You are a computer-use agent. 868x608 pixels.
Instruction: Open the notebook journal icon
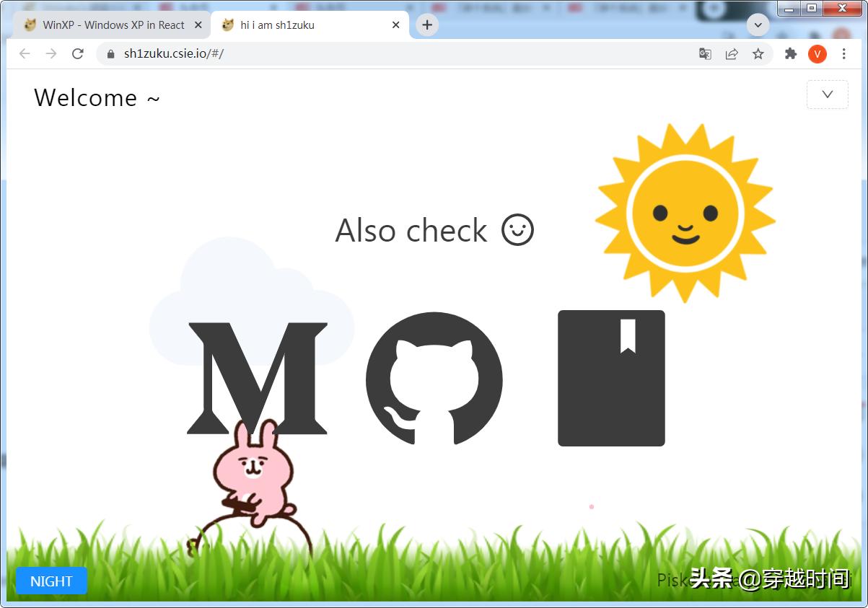point(611,377)
